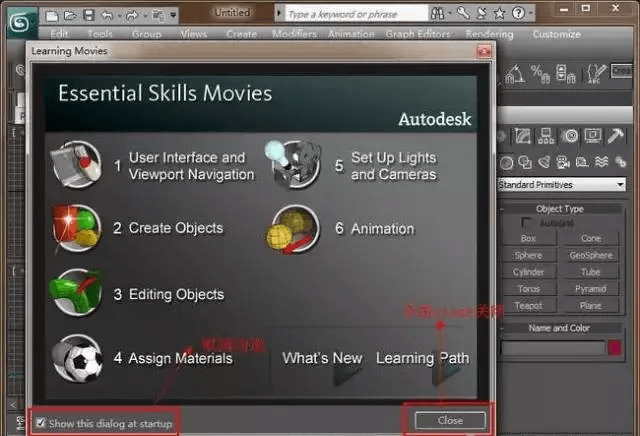Select the Lights category icon
640x436 pixels.
point(544,162)
